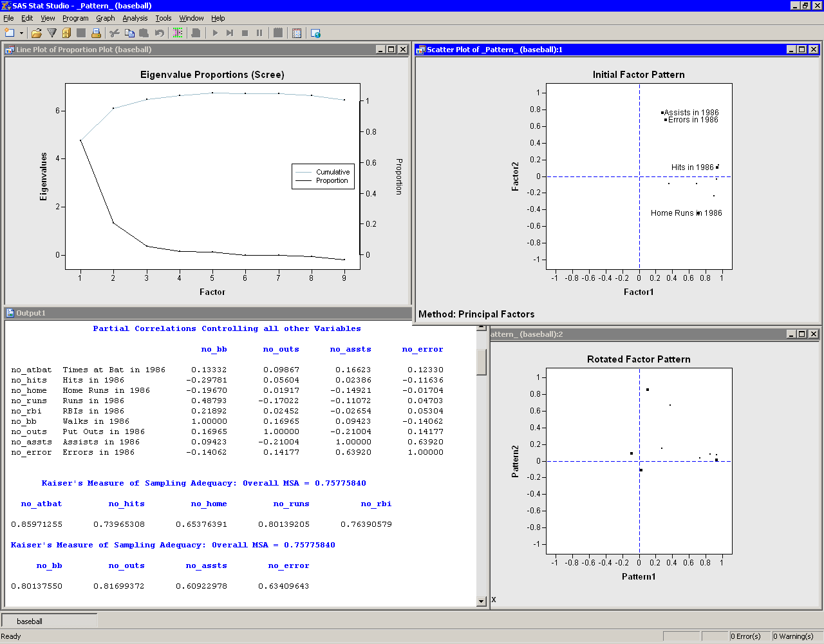Viewport: 824px width, 644px height.
Task: Maximize the Initial Factor Pattern scatter plot window
Action: (x=801, y=50)
